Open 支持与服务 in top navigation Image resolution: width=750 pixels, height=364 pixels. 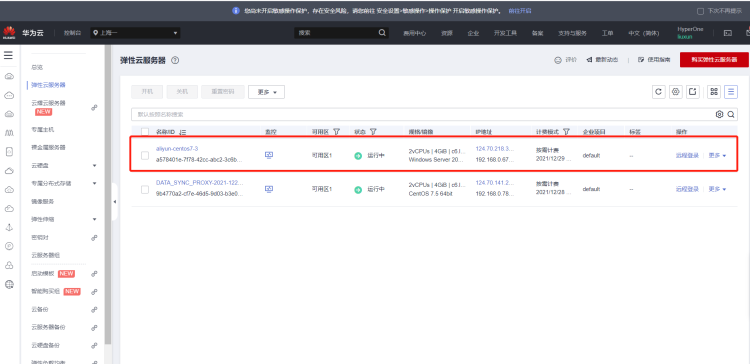click(x=572, y=33)
